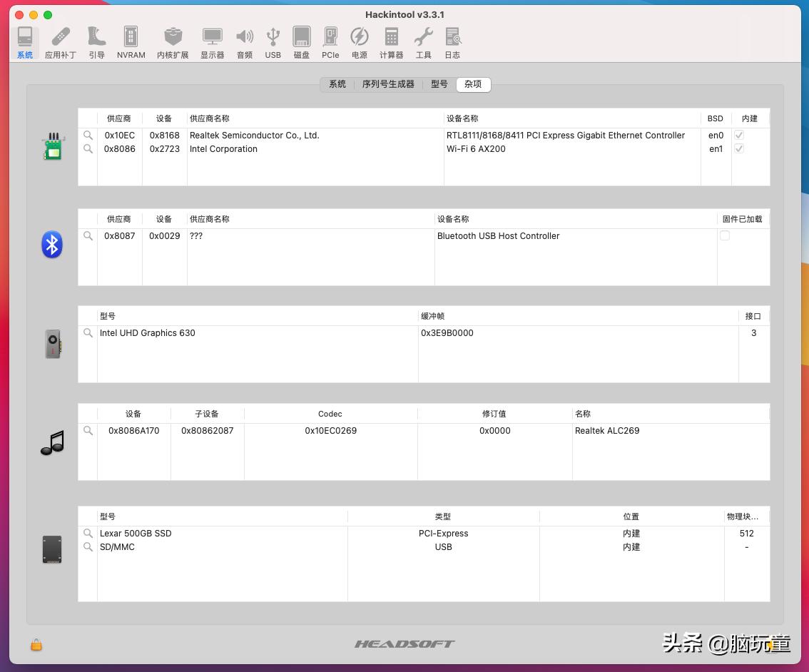The height and width of the screenshot is (672, 809).
Task: Click the lock icon at bottom left
Action: pos(36,645)
